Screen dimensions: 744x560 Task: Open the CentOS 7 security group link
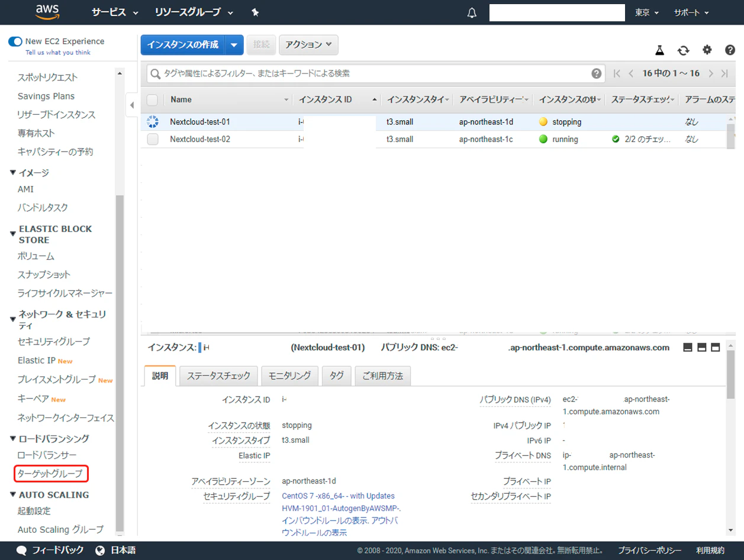coord(341,502)
